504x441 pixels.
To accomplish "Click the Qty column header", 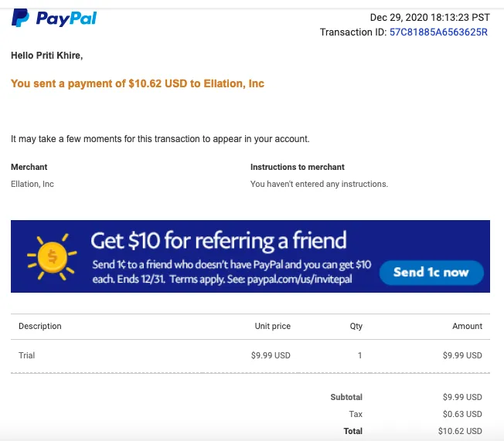I will point(356,326).
